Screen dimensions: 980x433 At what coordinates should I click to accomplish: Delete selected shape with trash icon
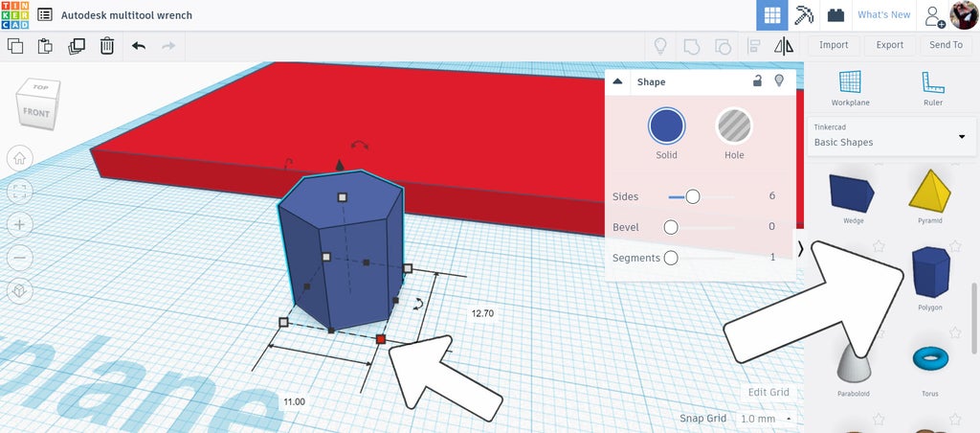tap(107, 46)
